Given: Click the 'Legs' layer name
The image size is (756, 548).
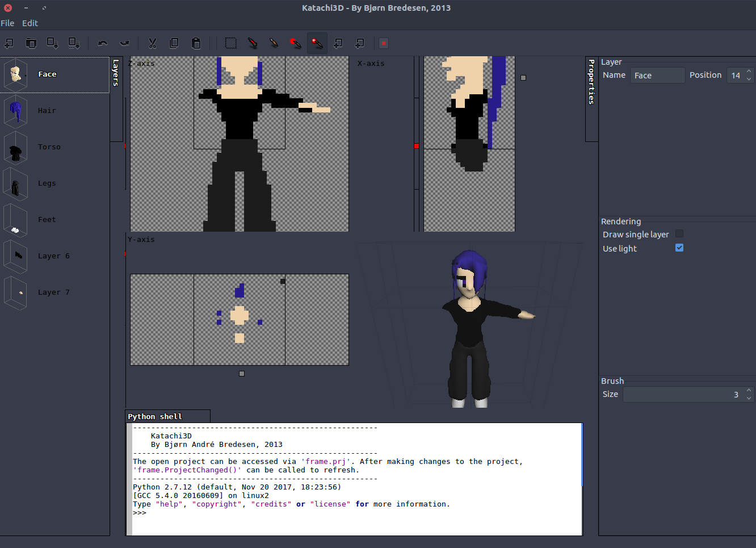Looking at the screenshot, I should (47, 183).
